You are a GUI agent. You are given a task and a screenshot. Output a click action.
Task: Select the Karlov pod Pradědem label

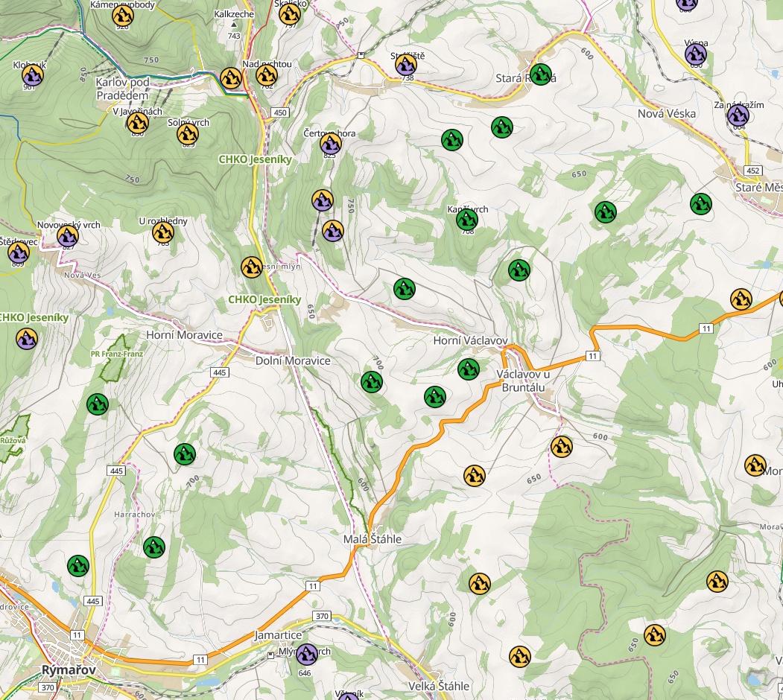coord(122,88)
